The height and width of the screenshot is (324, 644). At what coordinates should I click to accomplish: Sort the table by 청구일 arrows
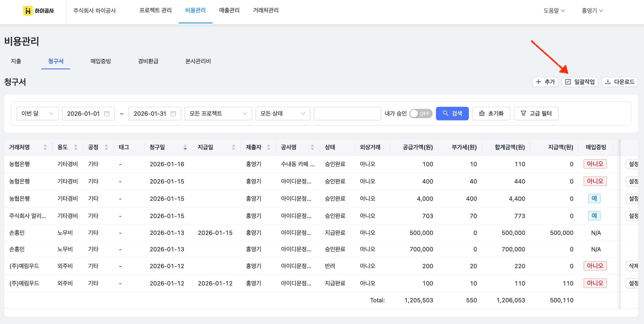(185, 147)
